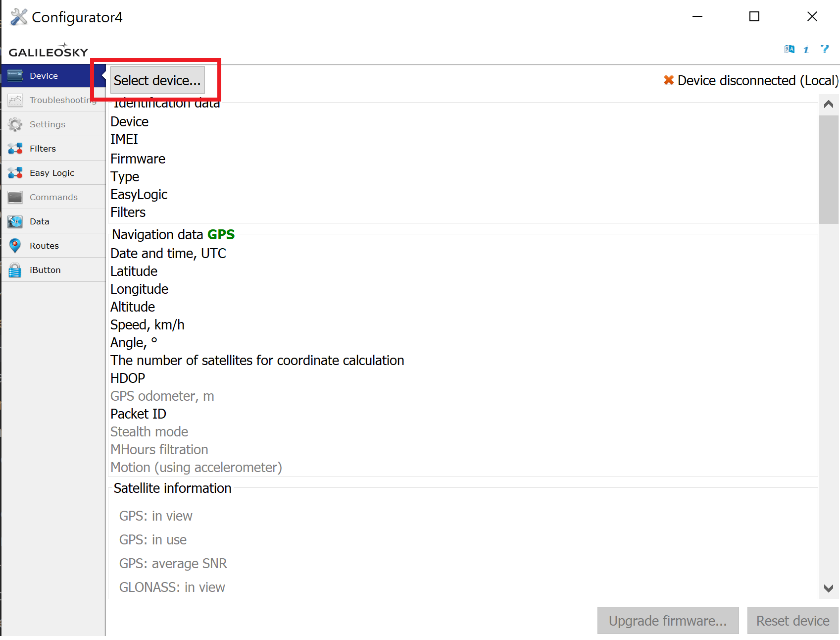Click the GALILEOSKY logo
The width and height of the screenshot is (840, 640).
48,51
